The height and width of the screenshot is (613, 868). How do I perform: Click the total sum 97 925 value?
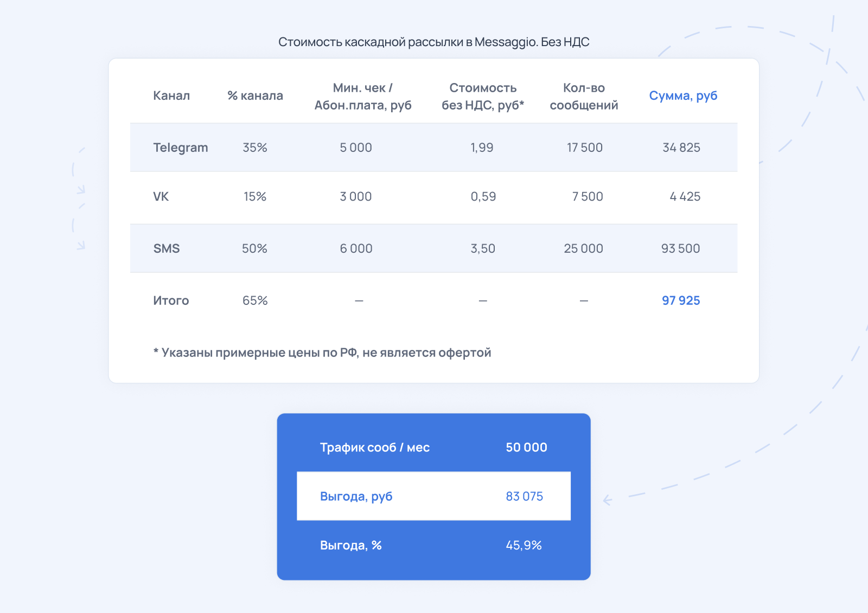point(681,301)
